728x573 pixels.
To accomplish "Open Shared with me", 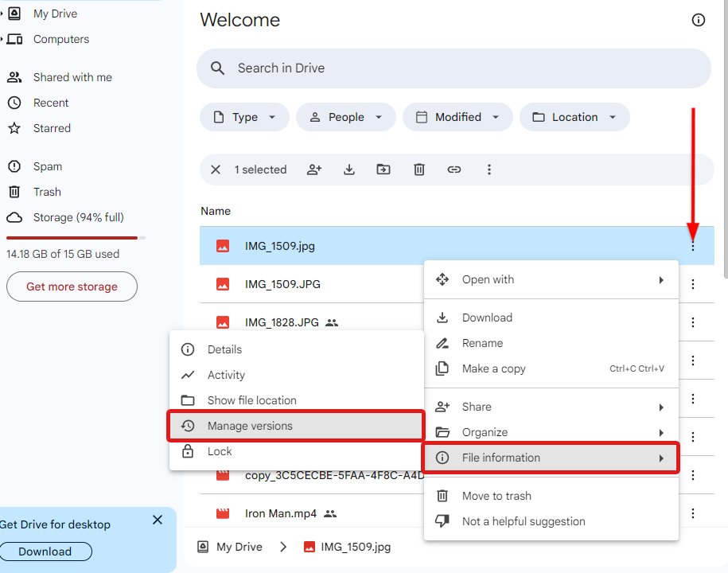I will (72, 77).
